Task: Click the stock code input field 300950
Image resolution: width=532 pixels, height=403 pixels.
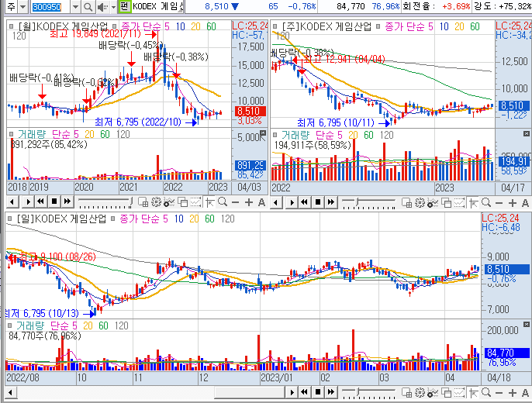Action: (x=50, y=6)
